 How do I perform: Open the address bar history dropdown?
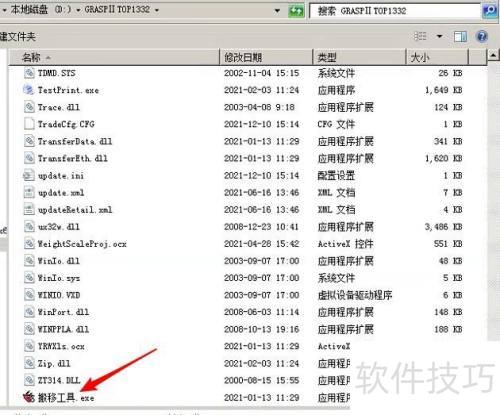pos(277,11)
